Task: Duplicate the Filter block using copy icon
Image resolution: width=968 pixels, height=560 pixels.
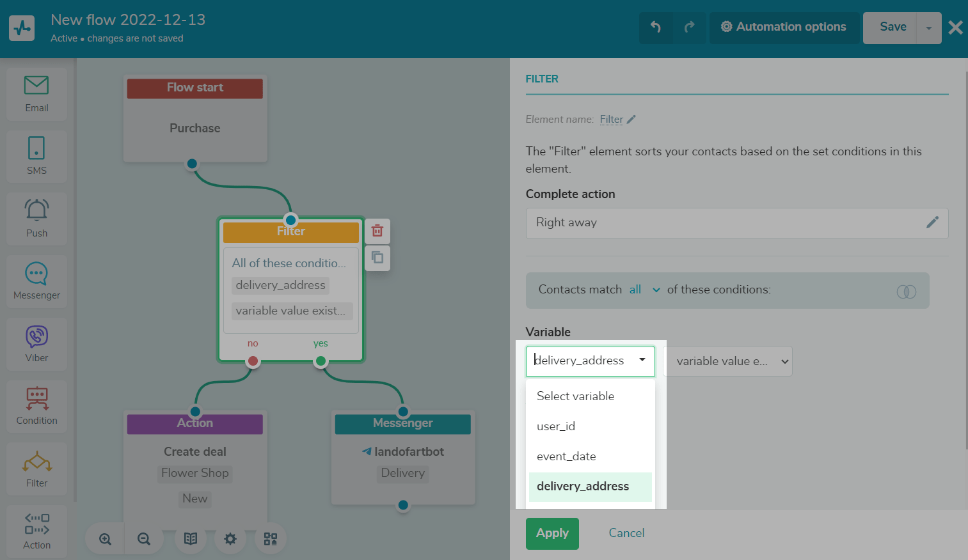Action: tap(377, 258)
